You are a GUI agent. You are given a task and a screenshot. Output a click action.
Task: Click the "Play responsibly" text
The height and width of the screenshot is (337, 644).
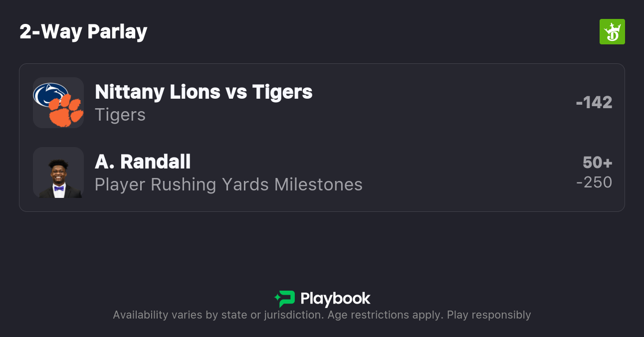pyautogui.click(x=489, y=315)
